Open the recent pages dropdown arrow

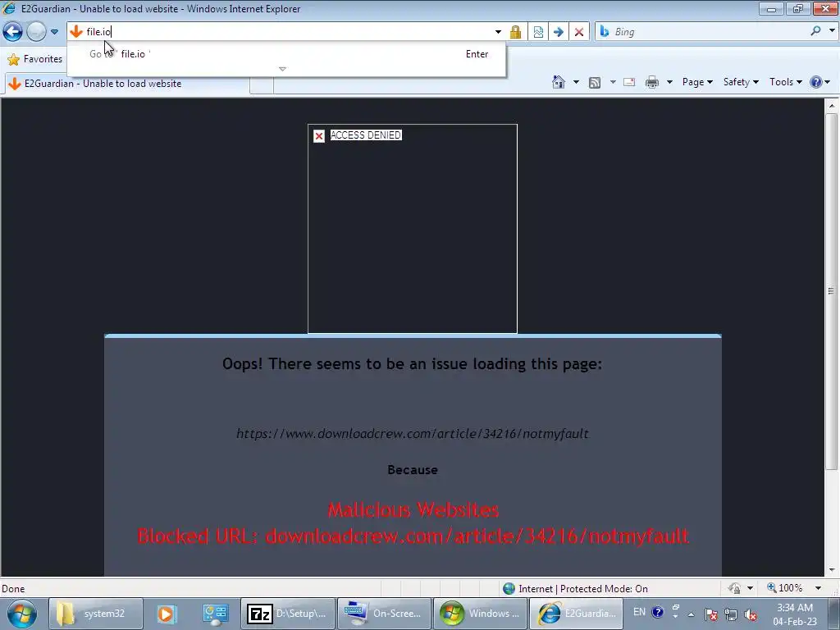point(54,32)
